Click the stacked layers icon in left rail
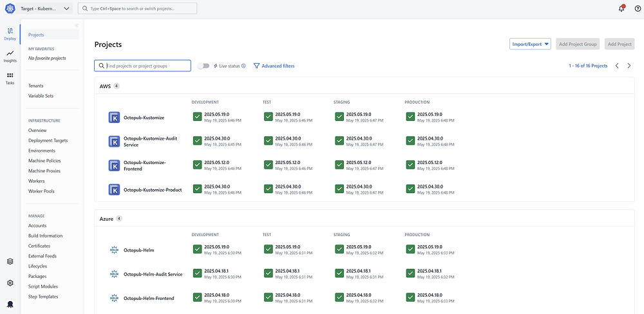 [x=10, y=261]
